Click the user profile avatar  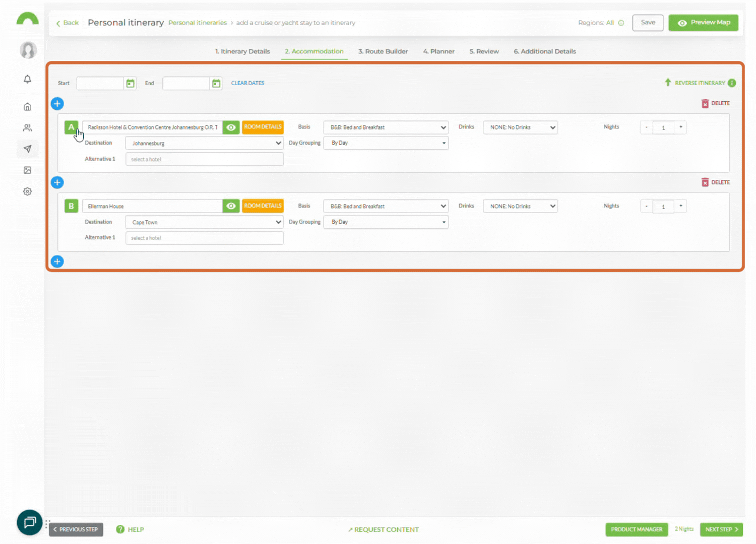pyautogui.click(x=28, y=50)
